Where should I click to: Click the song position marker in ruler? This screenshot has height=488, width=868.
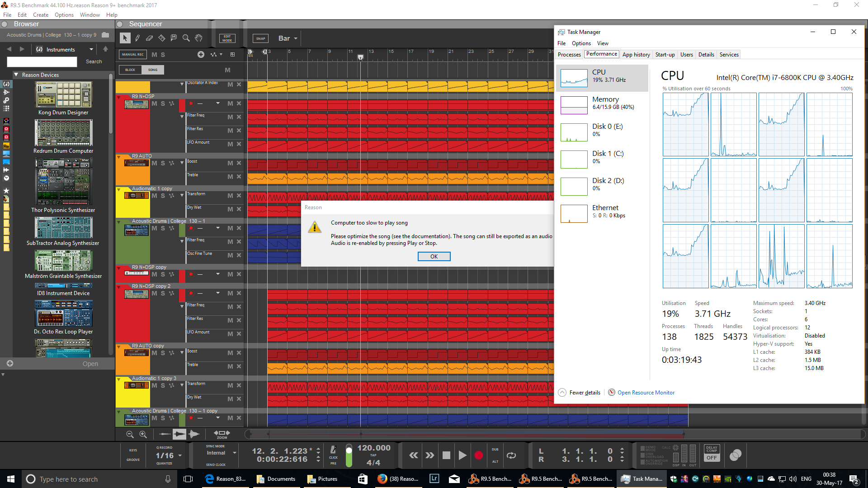[360, 57]
